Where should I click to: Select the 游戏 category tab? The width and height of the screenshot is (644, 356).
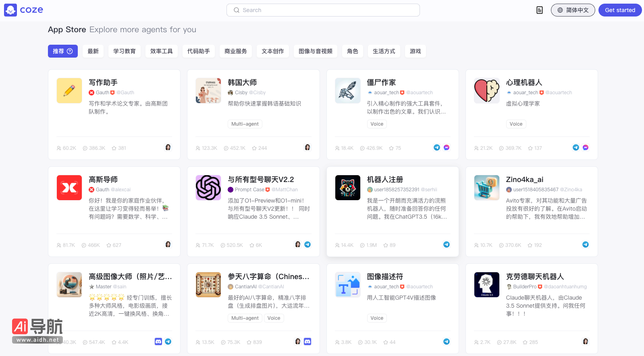click(x=415, y=51)
